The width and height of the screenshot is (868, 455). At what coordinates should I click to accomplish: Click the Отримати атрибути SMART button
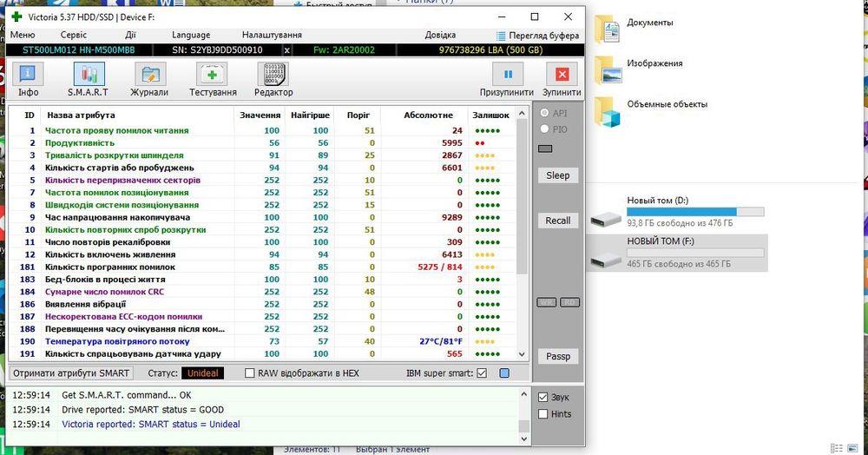pos(71,373)
